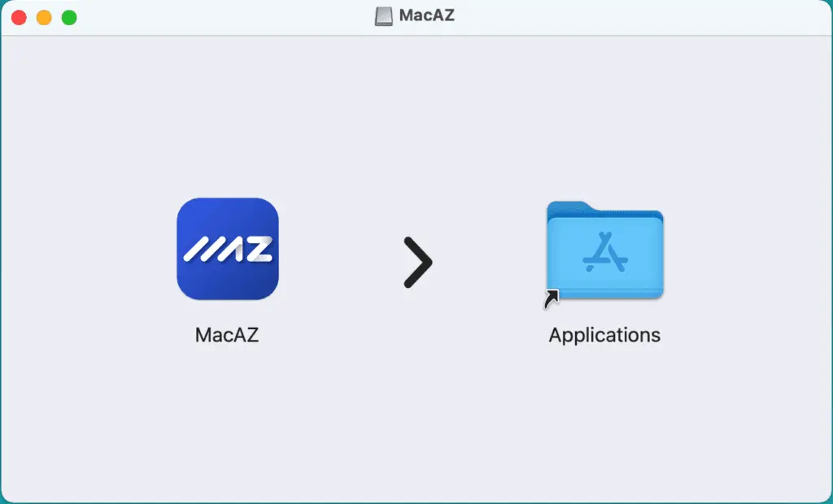
Task: Click the darker bottom band of Applications folder
Action: tap(605, 293)
